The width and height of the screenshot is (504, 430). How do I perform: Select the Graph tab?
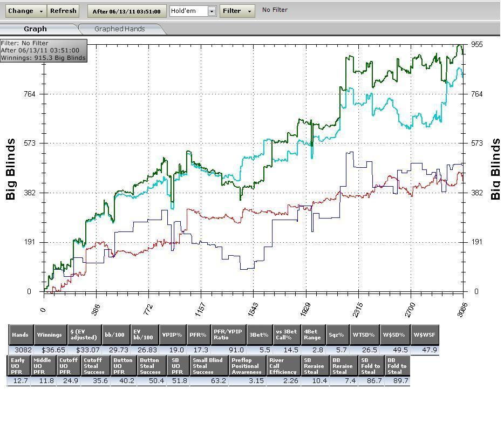[35, 29]
